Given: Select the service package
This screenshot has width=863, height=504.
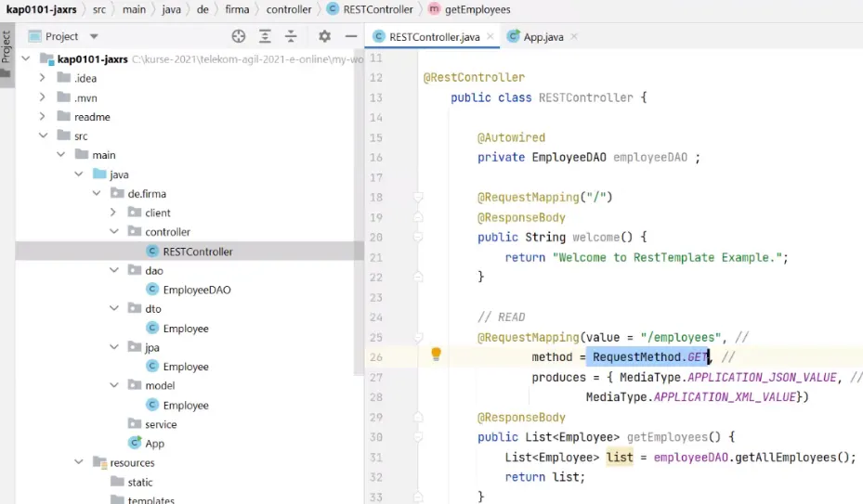Looking at the screenshot, I should (x=152, y=424).
